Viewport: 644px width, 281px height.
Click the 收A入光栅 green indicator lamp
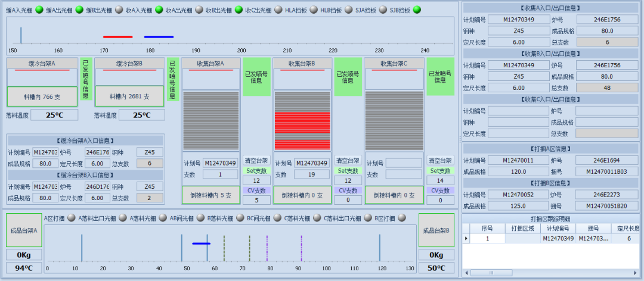(159, 10)
